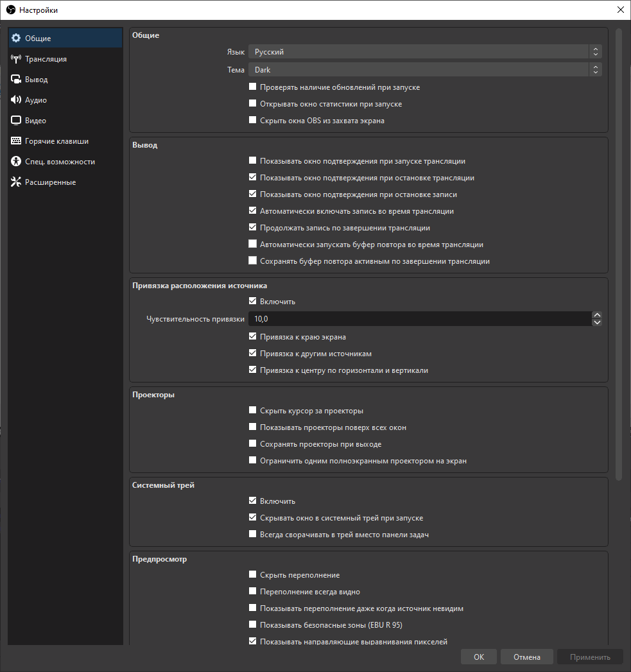Click the arrow of the Язык combo box
This screenshot has width=631, height=672.
pyautogui.click(x=596, y=52)
